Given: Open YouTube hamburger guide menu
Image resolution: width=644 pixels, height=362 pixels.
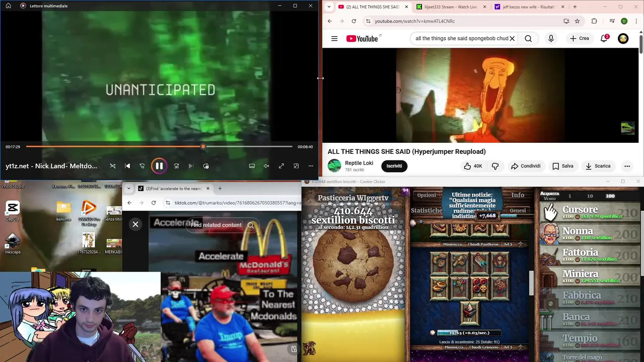Looking at the screenshot, I should click(334, 38).
